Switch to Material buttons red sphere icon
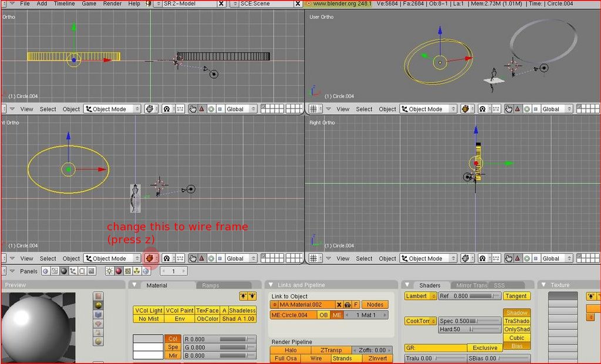 point(119,271)
